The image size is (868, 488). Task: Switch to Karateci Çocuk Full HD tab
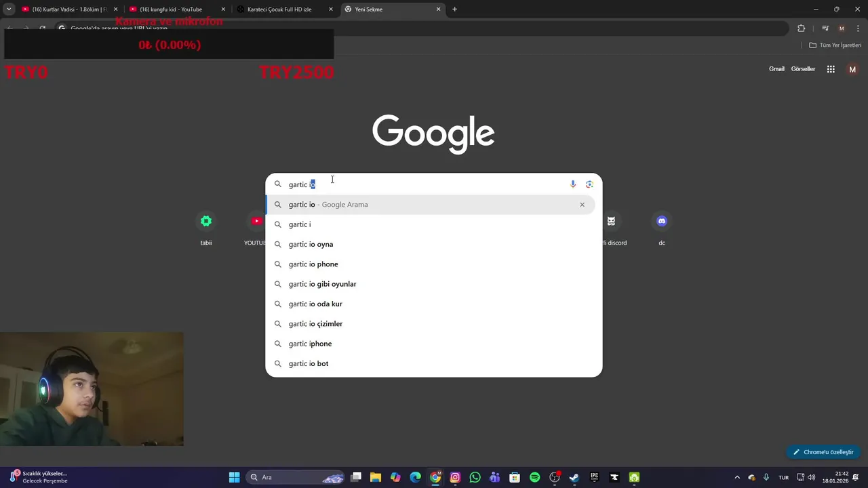tap(284, 9)
